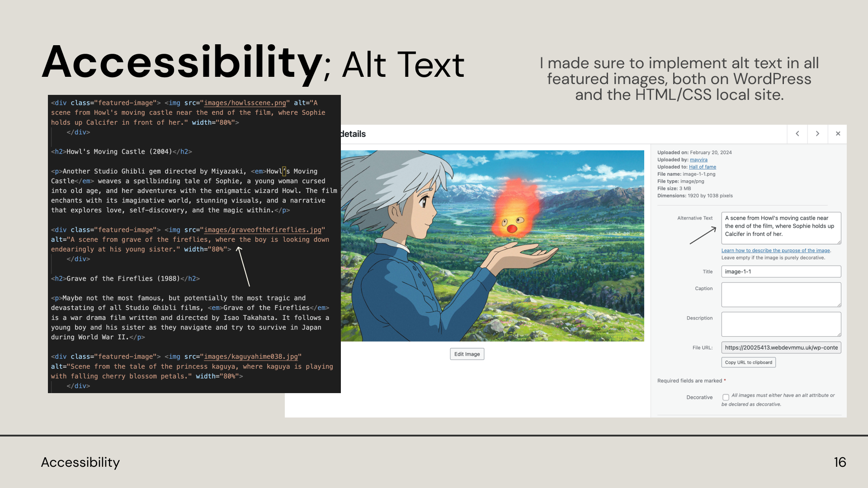Grab the Alternative Text box resize handle
Viewport: 868px width, 488px height.
(x=839, y=242)
